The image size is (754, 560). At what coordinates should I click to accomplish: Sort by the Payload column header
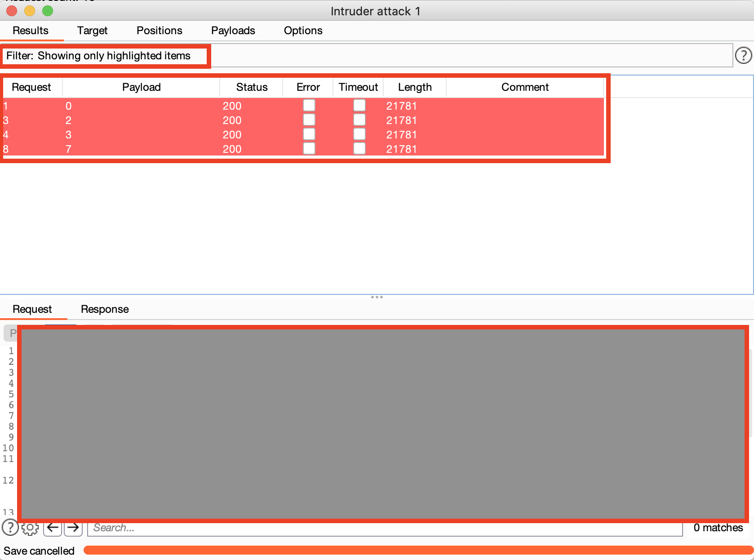[x=142, y=87]
